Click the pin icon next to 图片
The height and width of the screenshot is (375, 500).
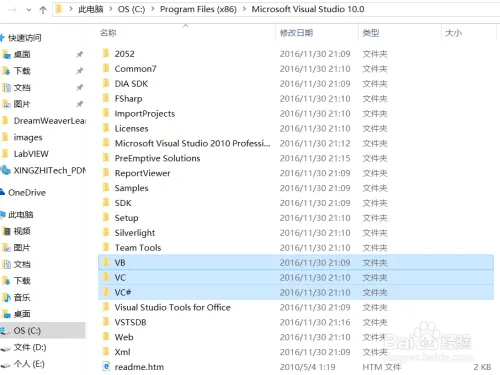point(80,104)
